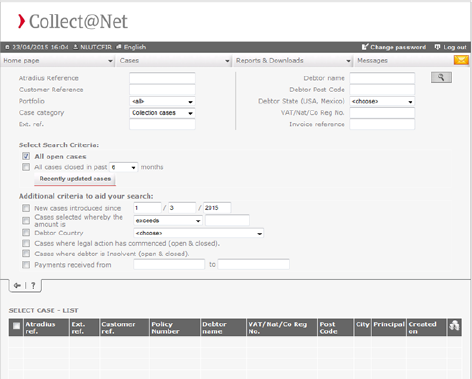Focus the VAT/Nat/Co Reg No. field
472x379 pixels.
pyautogui.click(x=382, y=113)
